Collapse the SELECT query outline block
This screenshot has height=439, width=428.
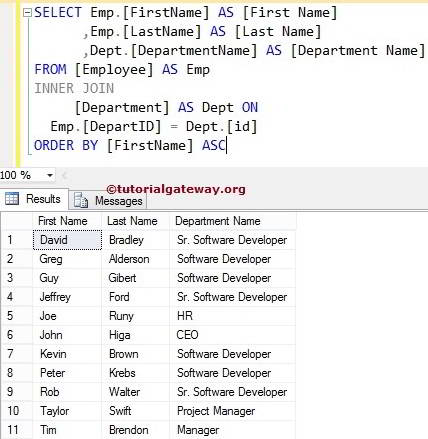click(x=27, y=13)
